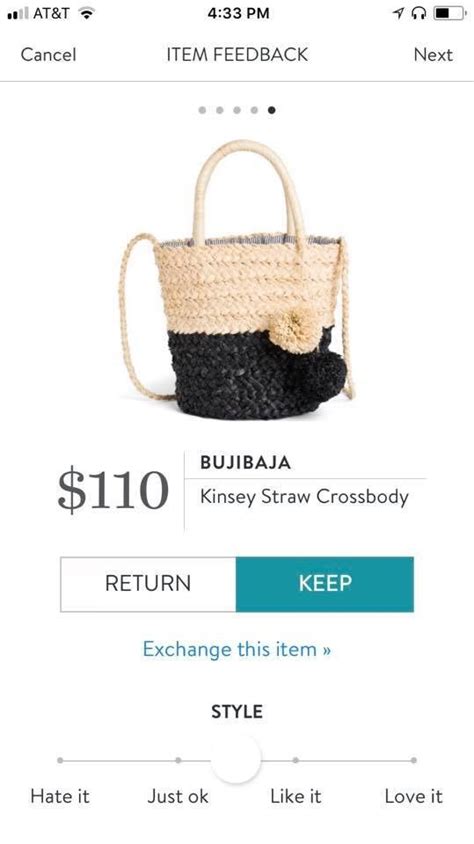
Task: Tap the cellular signal bars icon
Action: click(x=17, y=13)
